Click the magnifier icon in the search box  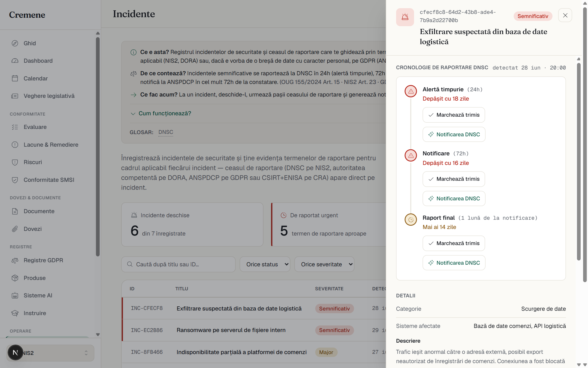[x=130, y=264]
